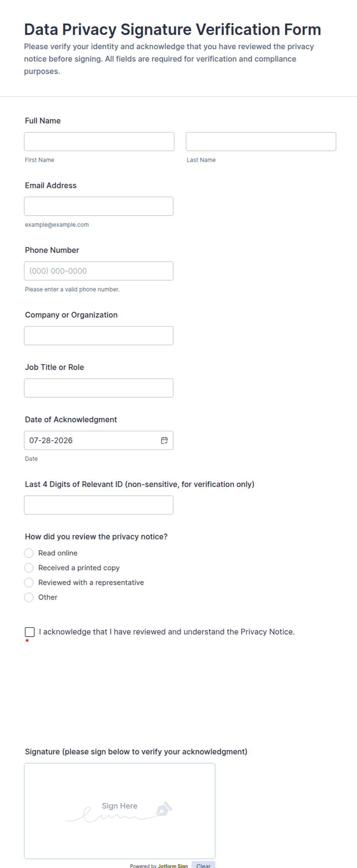The image size is (357, 868).
Task: Click the Job Title or Role field
Action: pyautogui.click(x=99, y=388)
